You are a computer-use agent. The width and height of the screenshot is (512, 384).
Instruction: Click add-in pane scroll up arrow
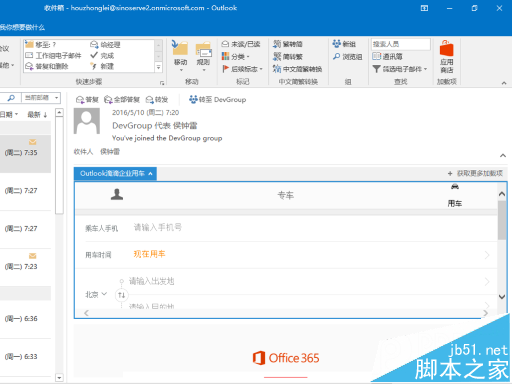click(502, 194)
